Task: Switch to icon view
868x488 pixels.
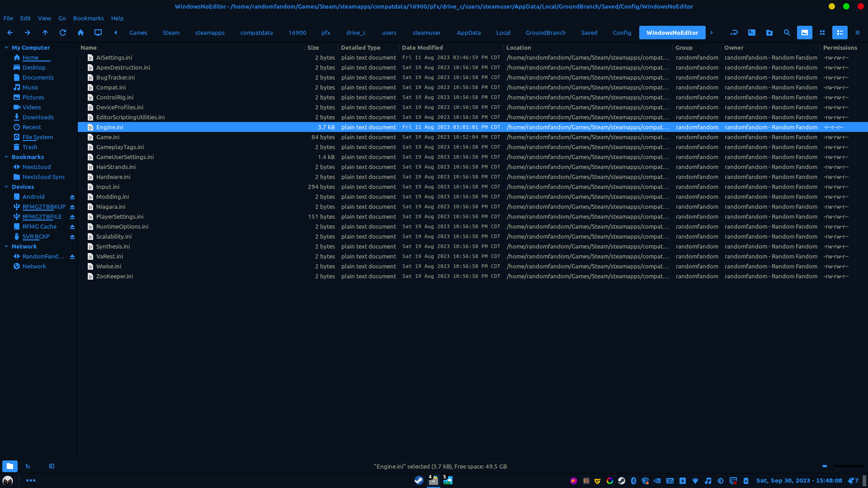Action: point(822,33)
